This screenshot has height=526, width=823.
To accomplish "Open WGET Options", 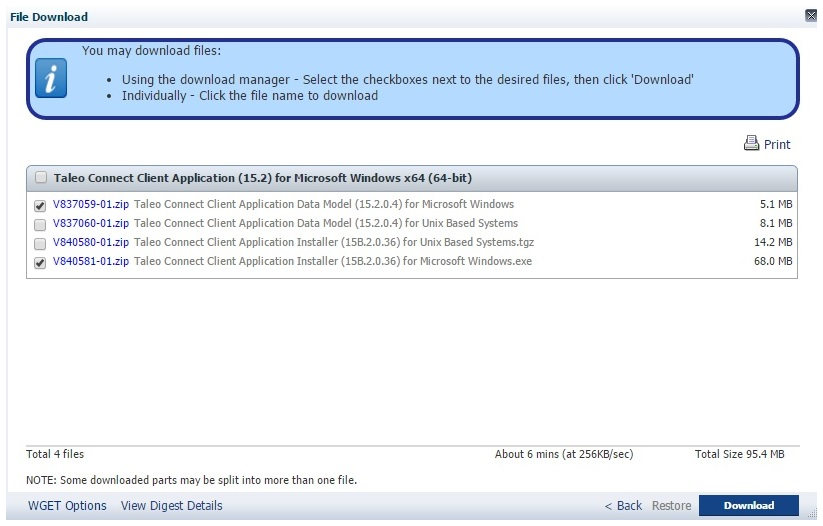I will (67, 506).
